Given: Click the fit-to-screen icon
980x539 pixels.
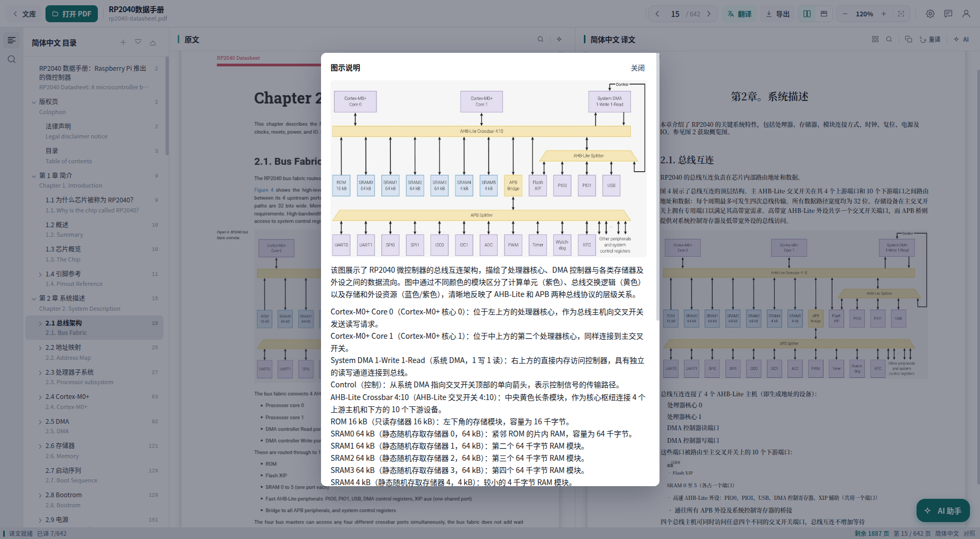Looking at the screenshot, I should pos(901,14).
